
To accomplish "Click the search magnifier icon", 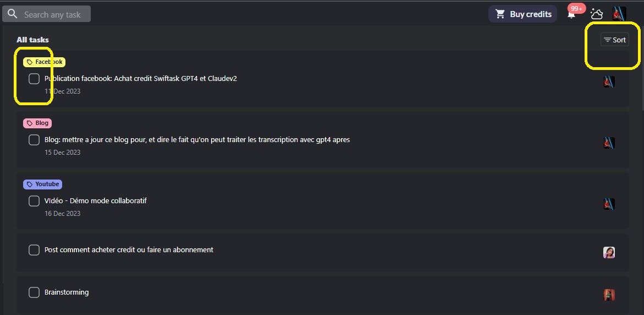I will (x=12, y=14).
